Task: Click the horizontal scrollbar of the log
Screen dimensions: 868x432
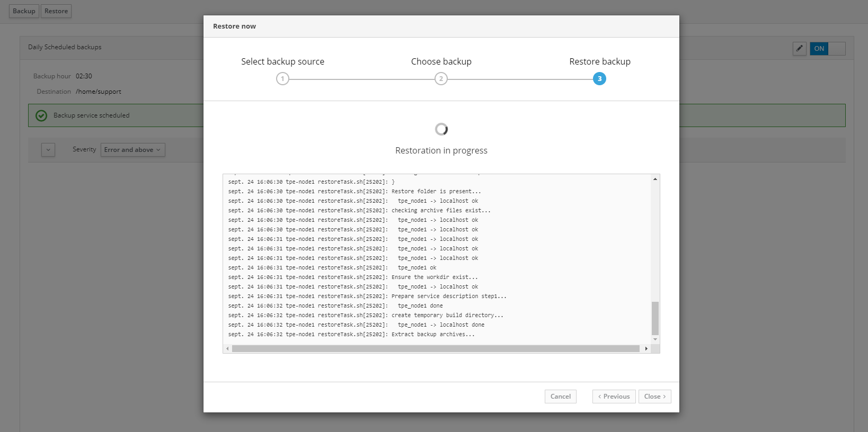Action: click(436, 348)
